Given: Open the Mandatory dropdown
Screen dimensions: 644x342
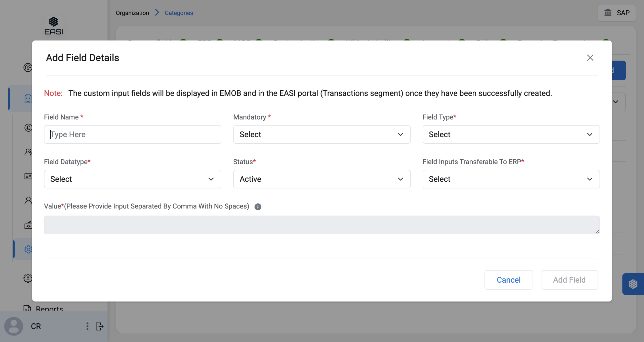Looking at the screenshot, I should pos(321,135).
